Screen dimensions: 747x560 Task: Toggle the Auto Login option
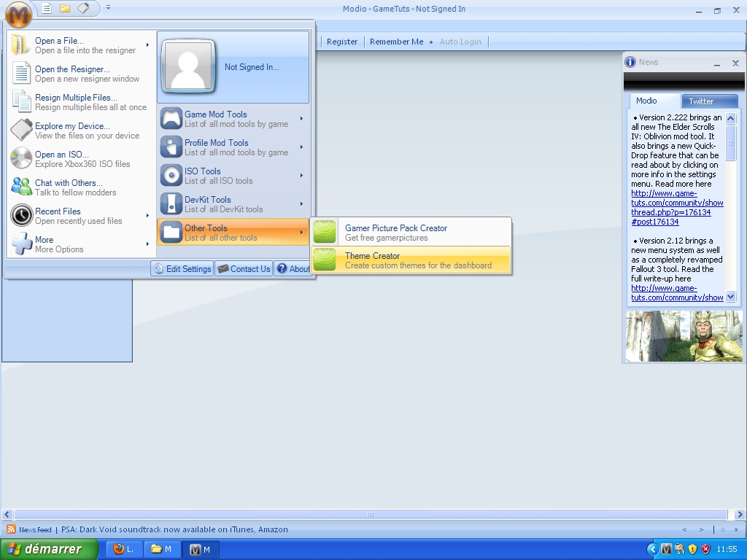[460, 42]
